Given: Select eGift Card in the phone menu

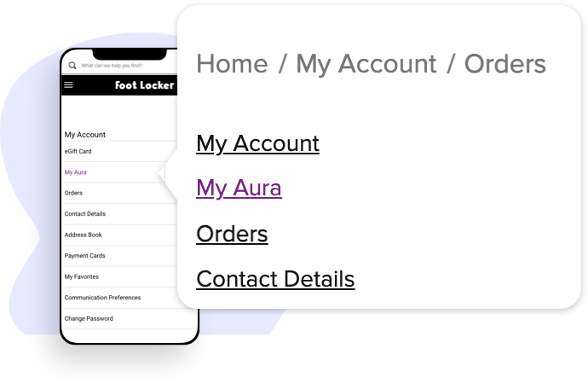Looking at the screenshot, I should tap(78, 151).
